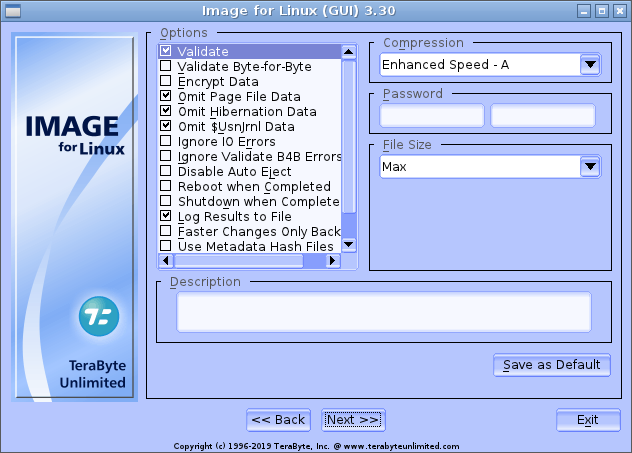Click the Description text field

point(384,312)
